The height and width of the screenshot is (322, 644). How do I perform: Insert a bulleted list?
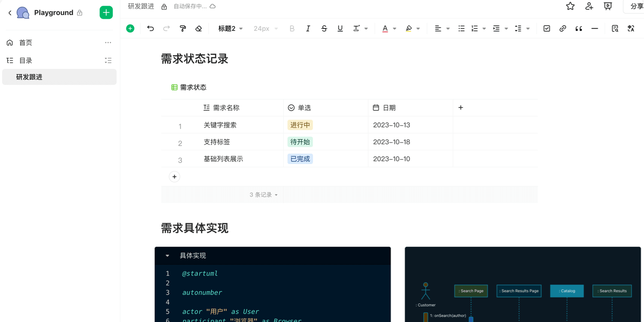point(462,28)
